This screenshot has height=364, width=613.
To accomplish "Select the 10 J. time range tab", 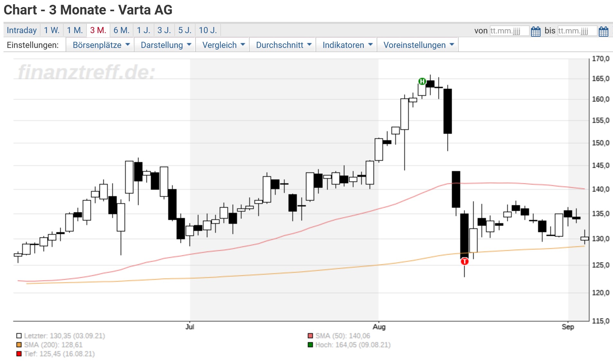I will tap(208, 30).
